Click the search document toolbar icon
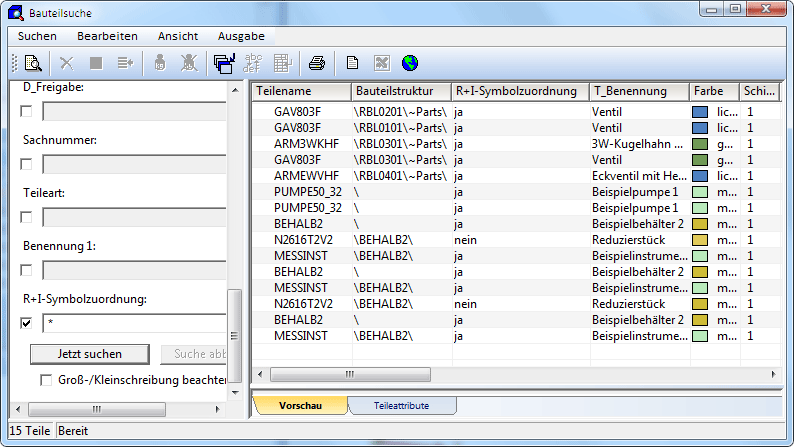This screenshot has width=794, height=447. click(32, 63)
